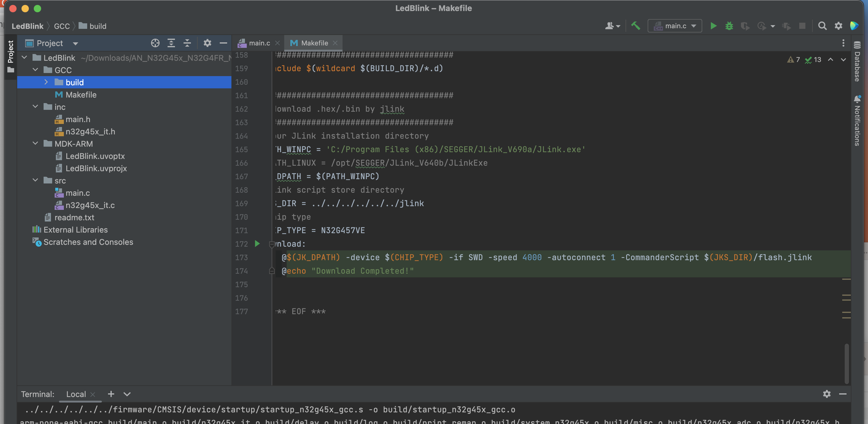Expand the build folder
This screenshot has width=868, height=424.
click(46, 82)
